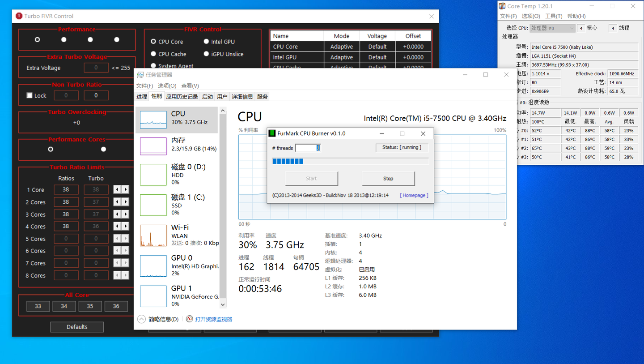Switch to the 服务 tab

[x=263, y=97]
